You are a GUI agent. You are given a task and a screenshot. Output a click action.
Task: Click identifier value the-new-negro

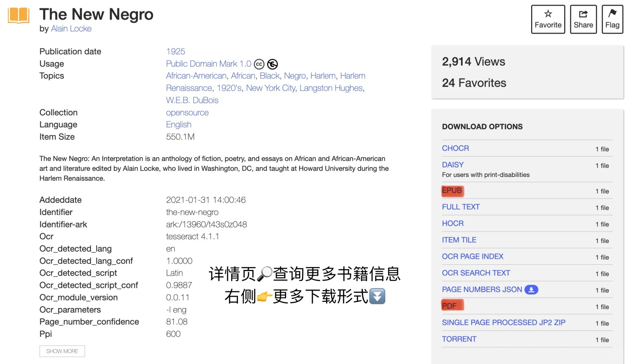192,212
